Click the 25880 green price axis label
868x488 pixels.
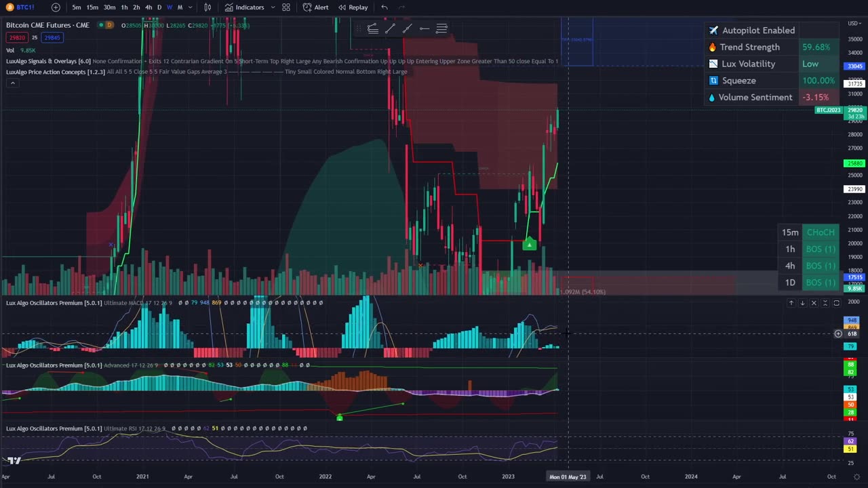pyautogui.click(x=854, y=163)
